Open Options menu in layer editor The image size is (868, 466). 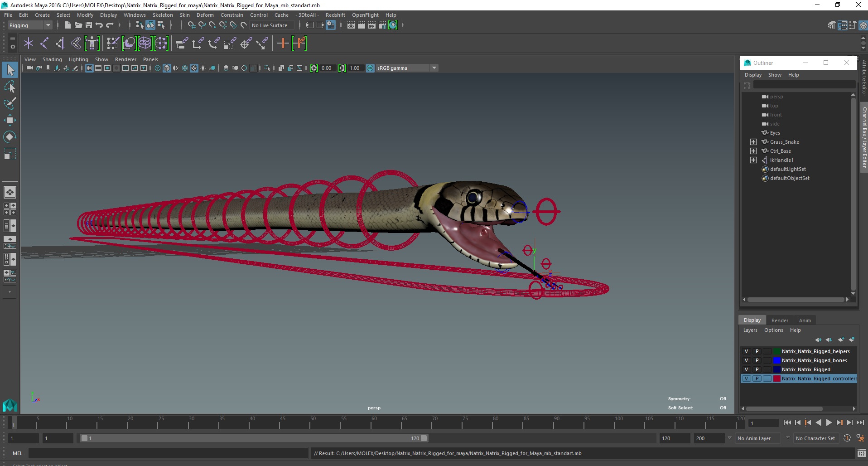click(x=773, y=330)
